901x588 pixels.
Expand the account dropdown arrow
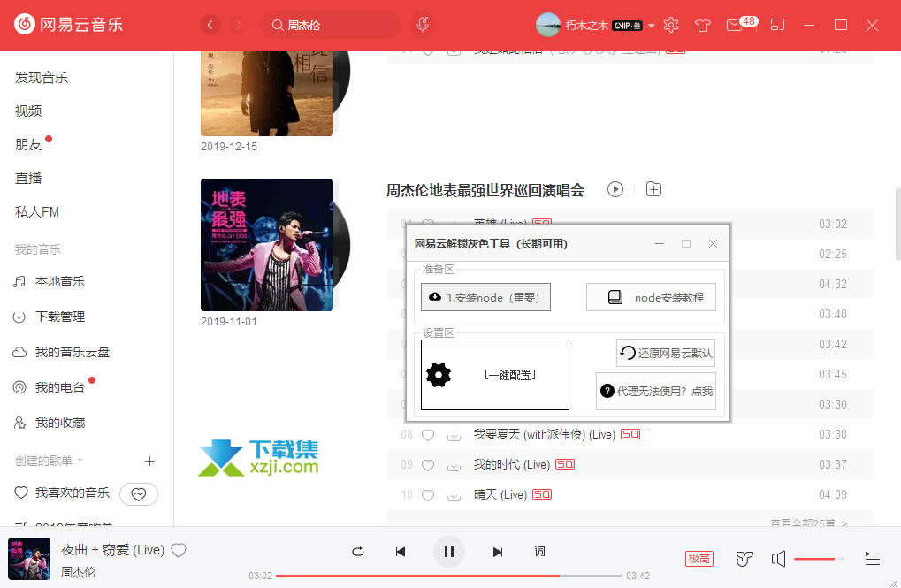point(652,26)
